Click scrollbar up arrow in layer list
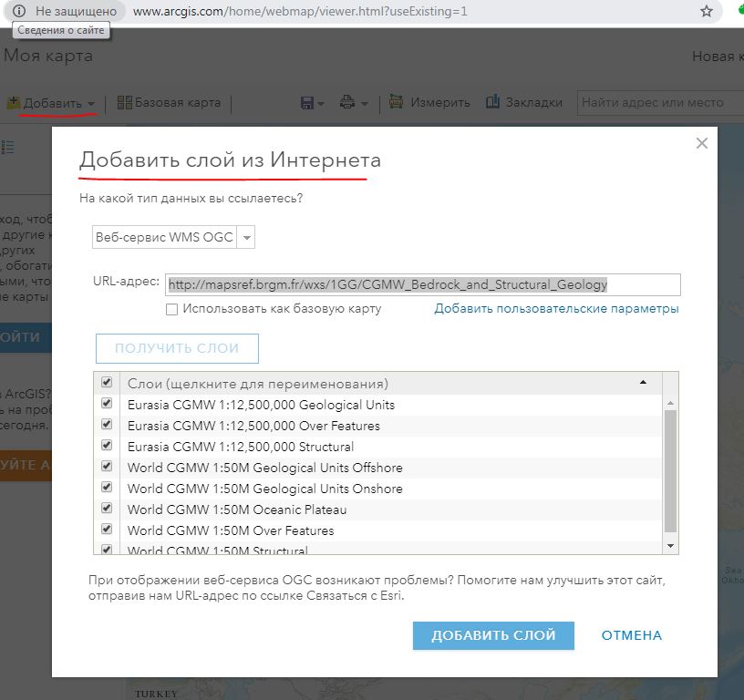The image size is (744, 700). click(x=670, y=403)
